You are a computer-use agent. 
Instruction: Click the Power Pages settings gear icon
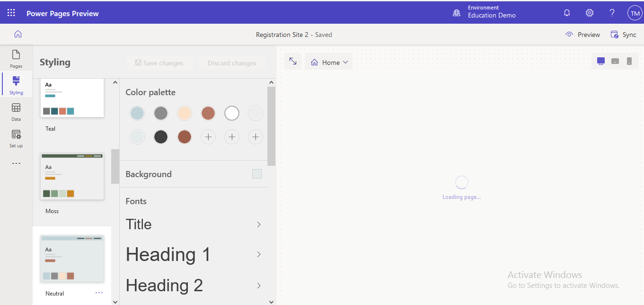(x=589, y=12)
